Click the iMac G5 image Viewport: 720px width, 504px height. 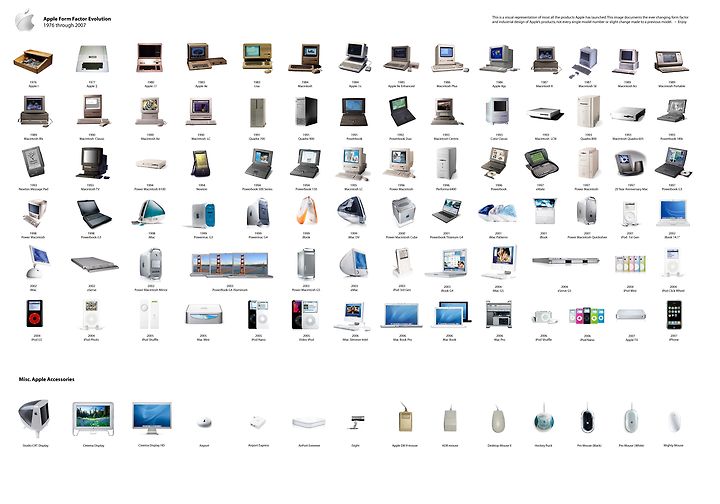pos(500,262)
